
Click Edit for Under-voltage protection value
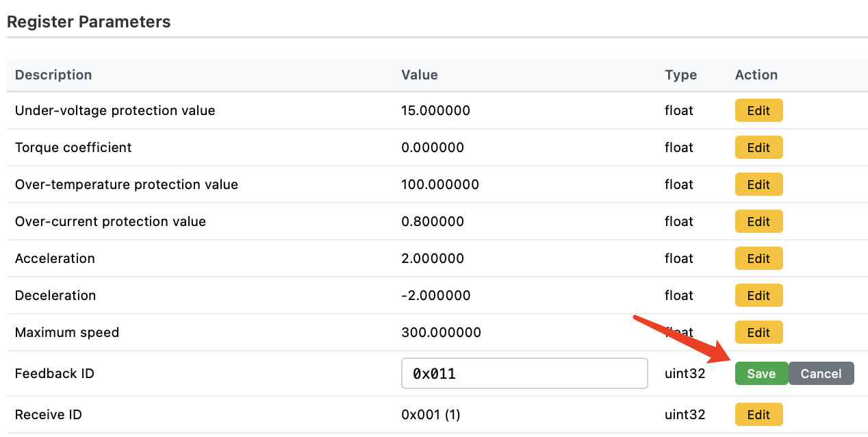click(x=758, y=110)
